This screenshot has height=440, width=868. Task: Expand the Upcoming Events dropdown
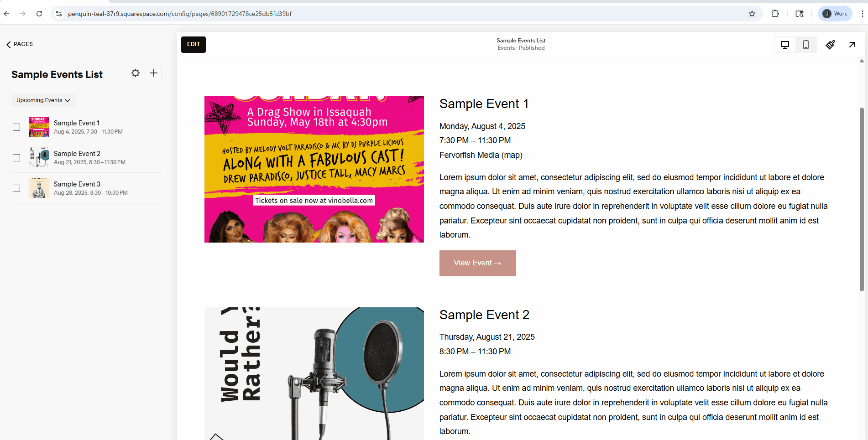43,100
